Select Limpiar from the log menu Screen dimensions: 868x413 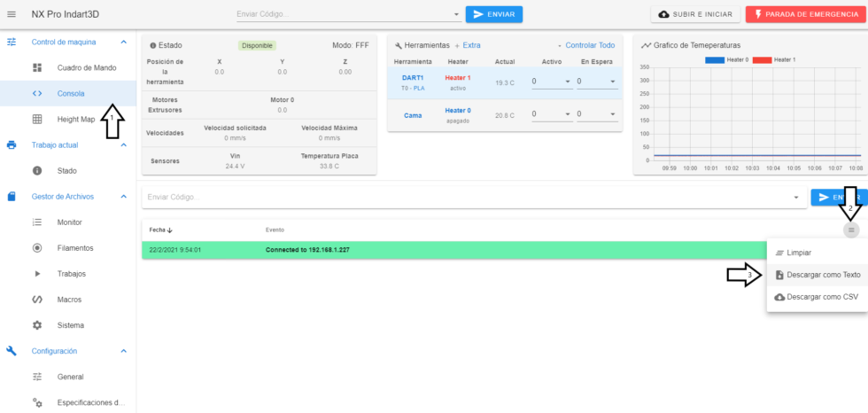coord(817,253)
